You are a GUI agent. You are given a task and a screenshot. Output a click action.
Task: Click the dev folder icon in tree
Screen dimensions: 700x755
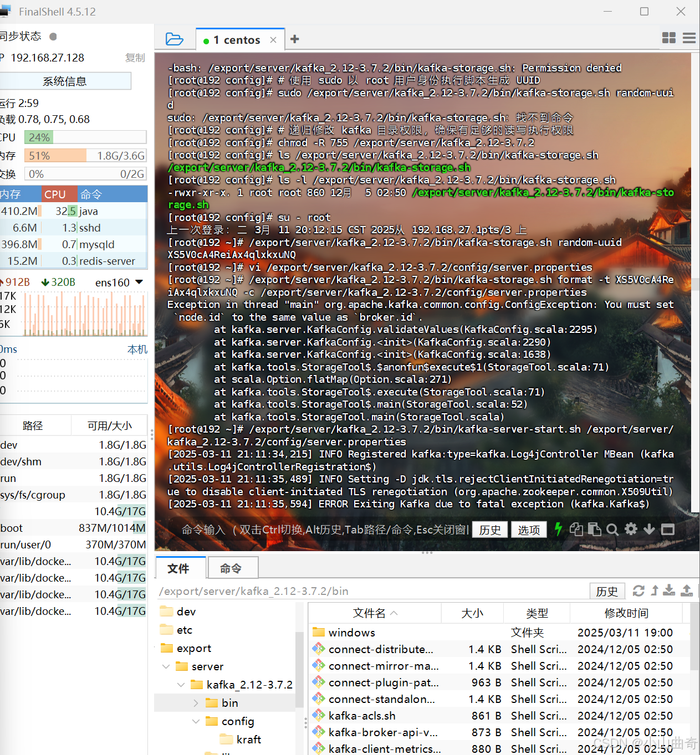point(167,612)
